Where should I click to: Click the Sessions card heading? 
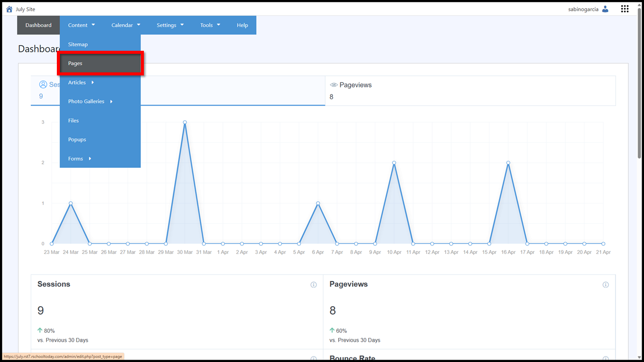coord(54,284)
